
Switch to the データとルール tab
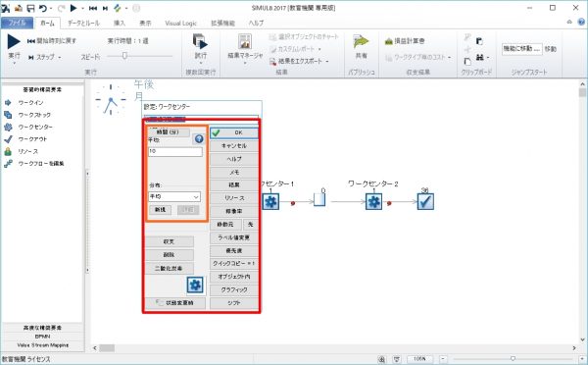(x=83, y=23)
